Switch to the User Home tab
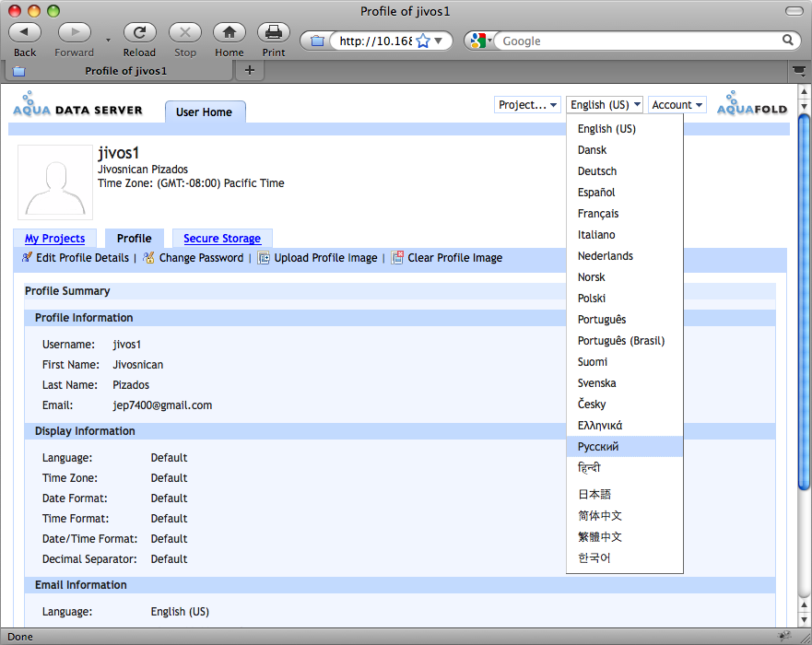 (205, 112)
